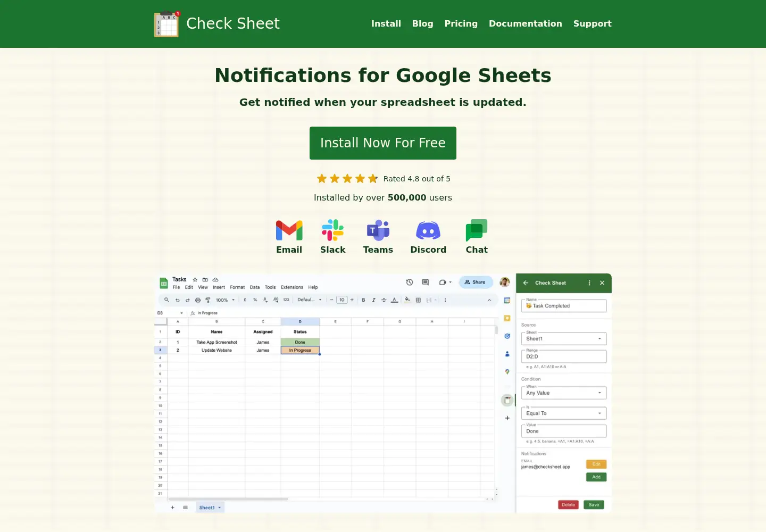Click the Gmail Email icon
Viewport: 766px width, 532px height.
pos(289,230)
